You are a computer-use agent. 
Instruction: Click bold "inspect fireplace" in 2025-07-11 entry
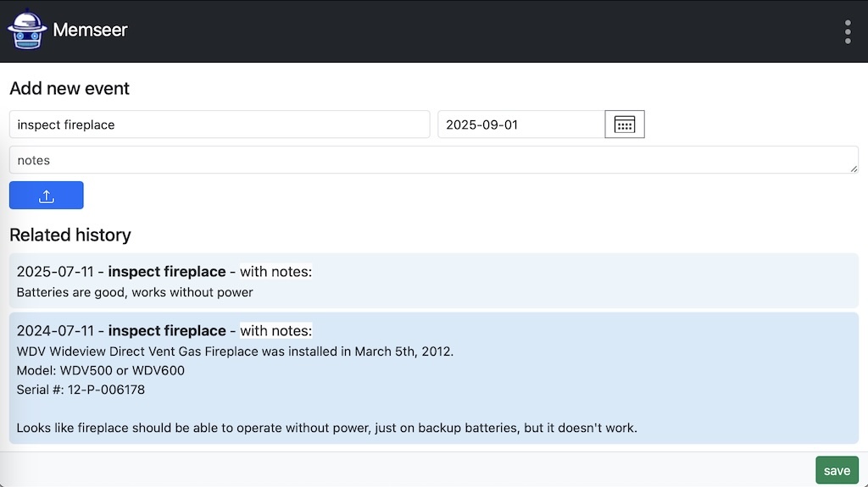[x=167, y=272]
